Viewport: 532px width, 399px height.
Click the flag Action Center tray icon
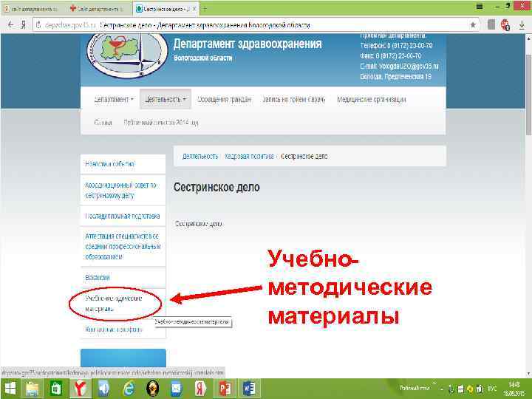pyautogui.click(x=461, y=389)
